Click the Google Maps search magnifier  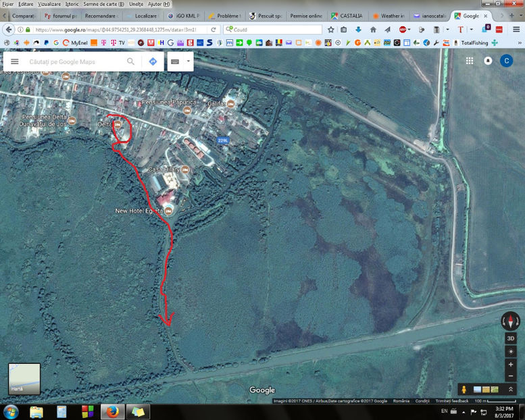130,61
